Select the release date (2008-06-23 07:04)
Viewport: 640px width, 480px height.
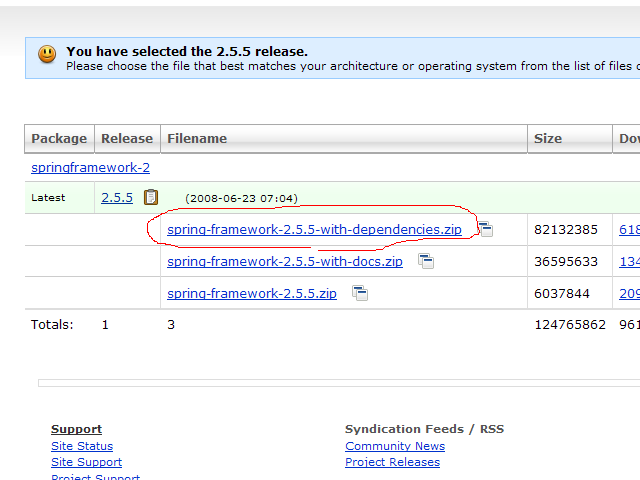point(241,198)
